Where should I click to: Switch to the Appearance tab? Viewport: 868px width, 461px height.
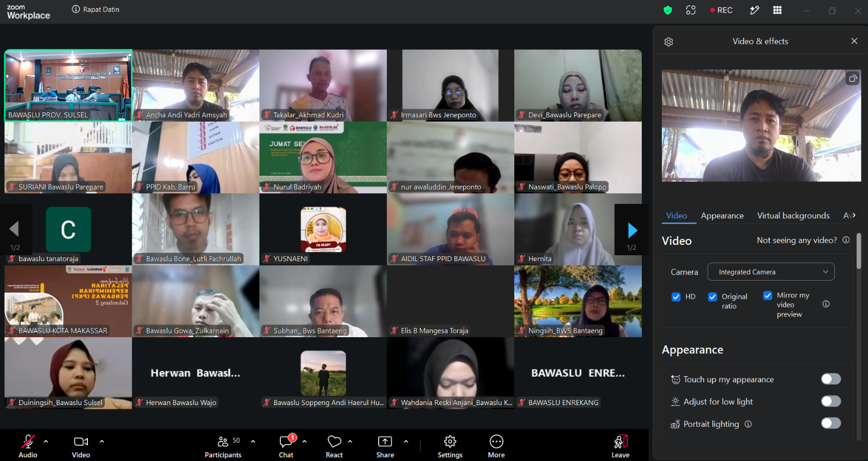(722, 216)
